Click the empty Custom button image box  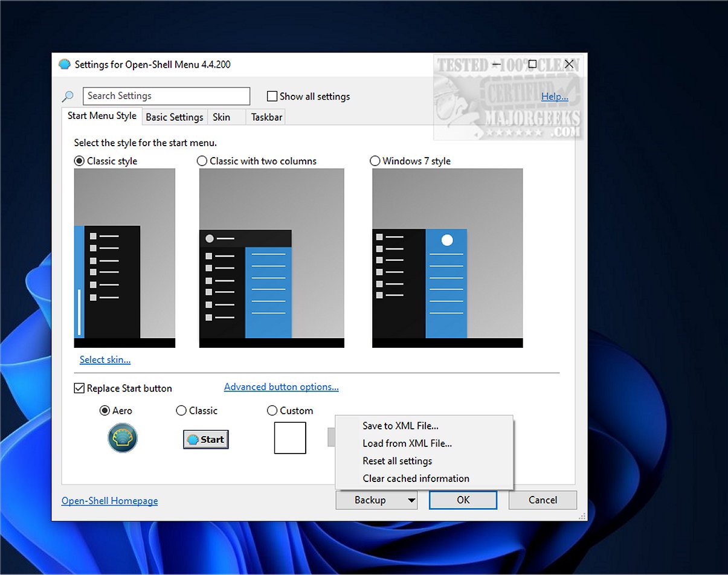pos(290,438)
